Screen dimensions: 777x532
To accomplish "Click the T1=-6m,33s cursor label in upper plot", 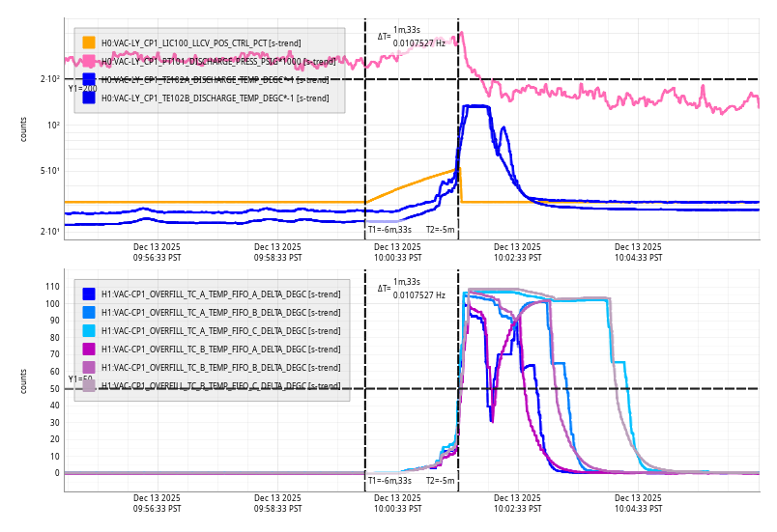I will 389,230.
